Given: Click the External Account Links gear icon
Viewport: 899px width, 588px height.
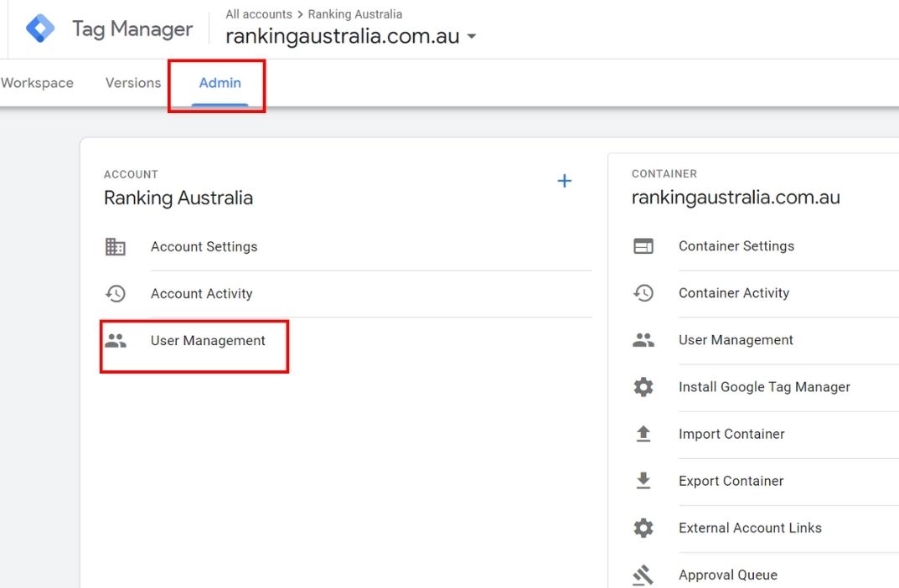Looking at the screenshot, I should 643,528.
